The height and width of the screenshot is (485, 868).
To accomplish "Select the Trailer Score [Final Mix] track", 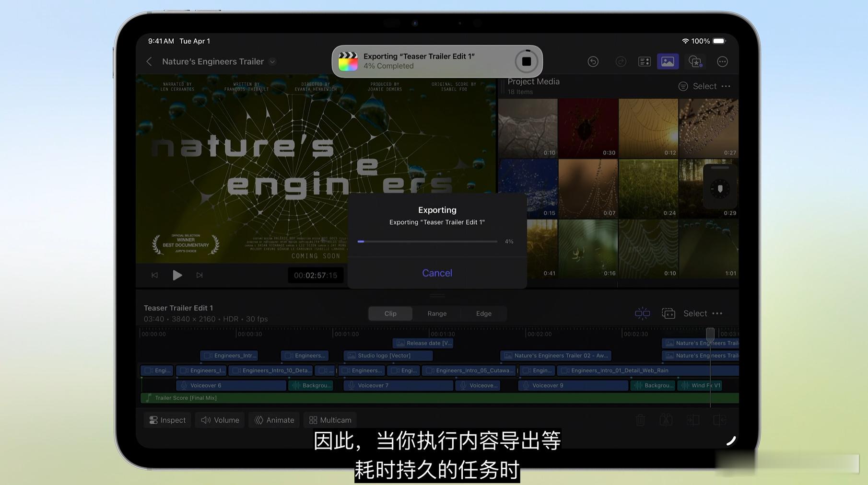I will (440, 398).
